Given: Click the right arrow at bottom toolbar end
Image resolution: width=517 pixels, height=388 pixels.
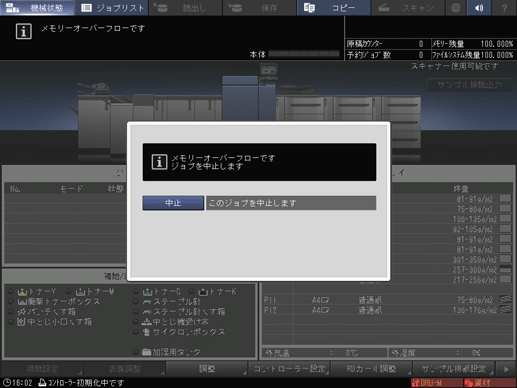Looking at the screenshot, I should coord(506,369).
